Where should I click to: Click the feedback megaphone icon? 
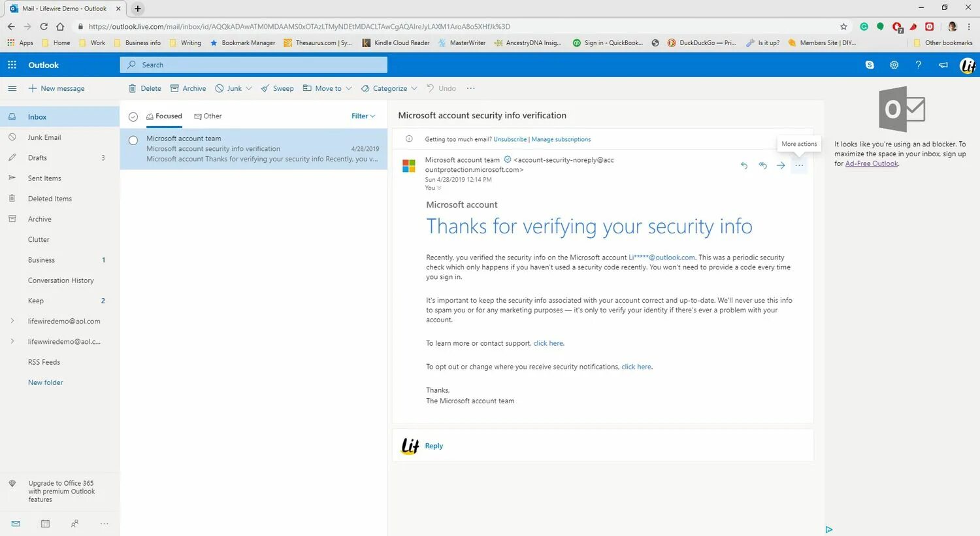pos(943,65)
